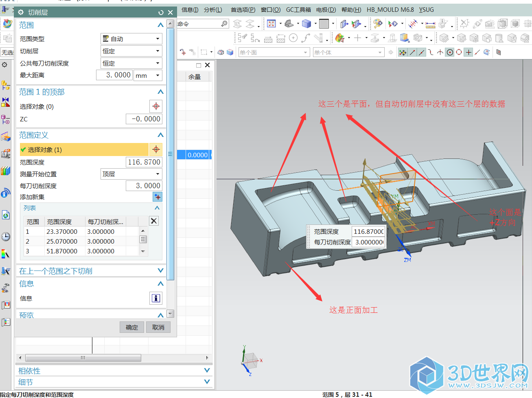The image size is (532, 398).
Task: Toggle the existing point plus snap
Action: (469, 52)
